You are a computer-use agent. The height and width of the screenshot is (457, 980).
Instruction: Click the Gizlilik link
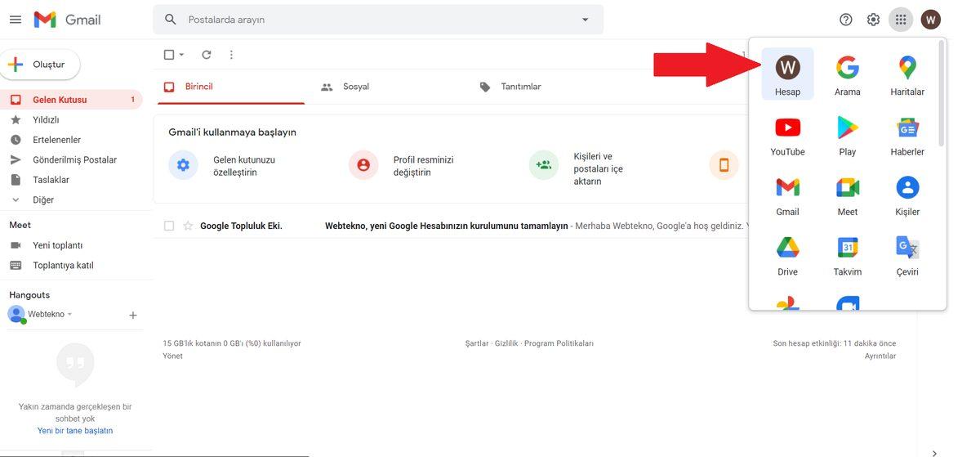click(506, 343)
